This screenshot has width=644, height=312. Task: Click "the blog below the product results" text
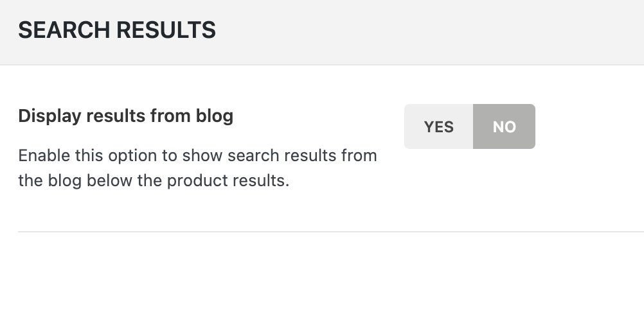(x=154, y=181)
